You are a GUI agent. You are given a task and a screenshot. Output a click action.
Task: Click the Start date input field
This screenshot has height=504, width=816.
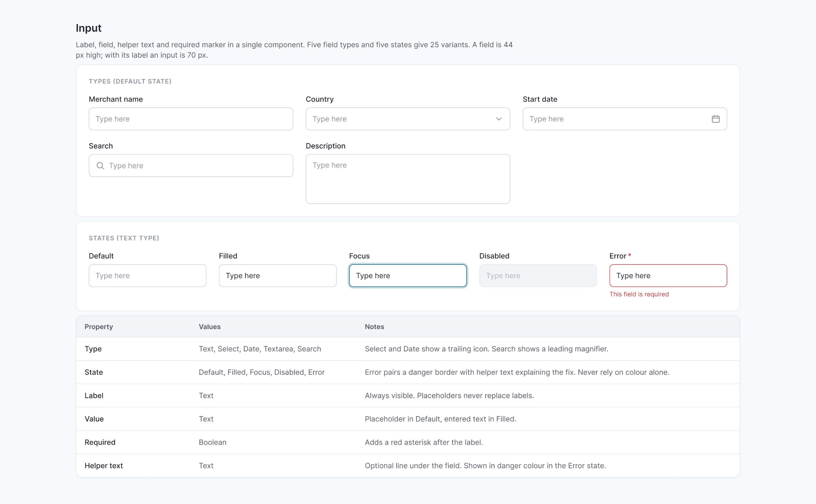[x=625, y=119]
